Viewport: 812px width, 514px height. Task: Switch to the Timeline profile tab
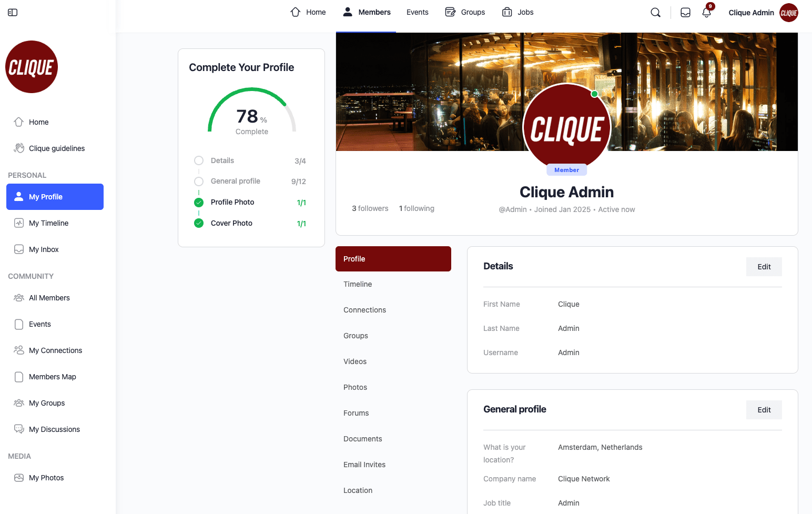tap(358, 284)
